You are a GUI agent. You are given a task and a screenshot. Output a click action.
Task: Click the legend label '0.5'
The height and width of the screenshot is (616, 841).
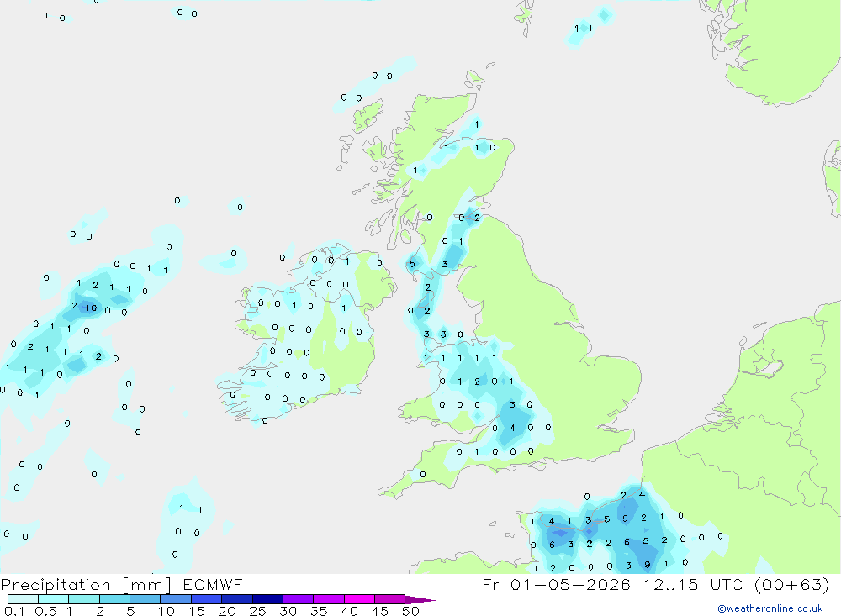[x=45, y=611]
